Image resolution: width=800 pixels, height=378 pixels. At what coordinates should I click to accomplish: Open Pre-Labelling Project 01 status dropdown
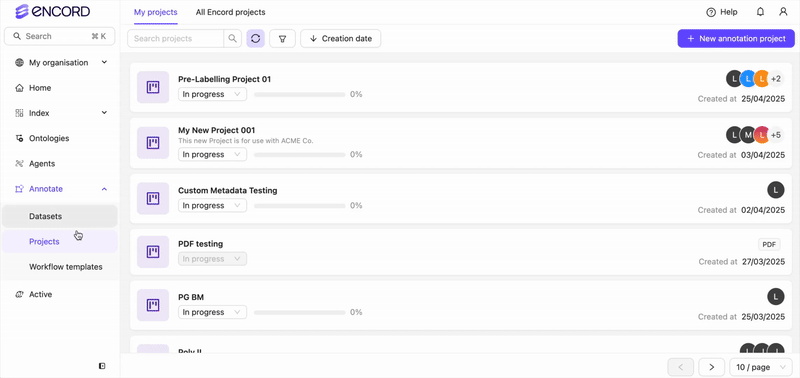click(x=212, y=94)
